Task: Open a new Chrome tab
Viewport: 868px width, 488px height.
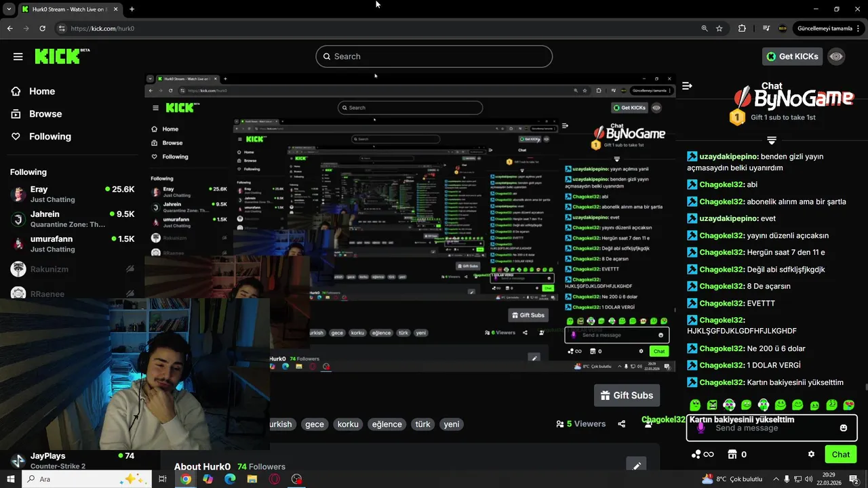Action: (132, 9)
